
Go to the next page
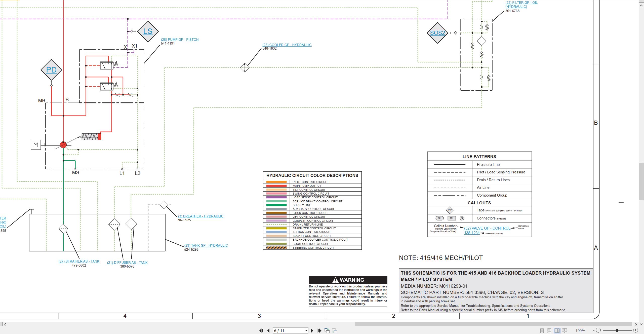pyautogui.click(x=312, y=330)
